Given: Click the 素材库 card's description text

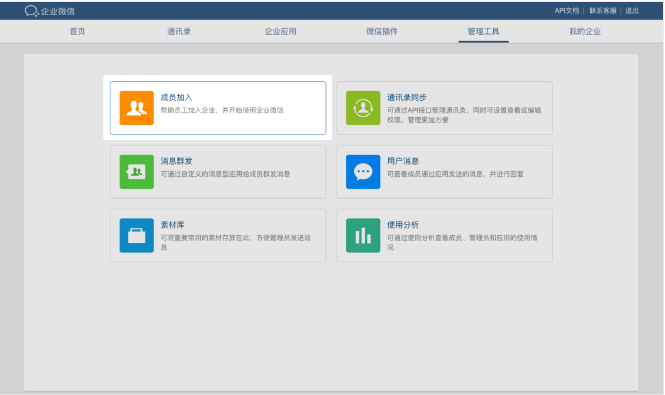Looking at the screenshot, I should coord(235,242).
